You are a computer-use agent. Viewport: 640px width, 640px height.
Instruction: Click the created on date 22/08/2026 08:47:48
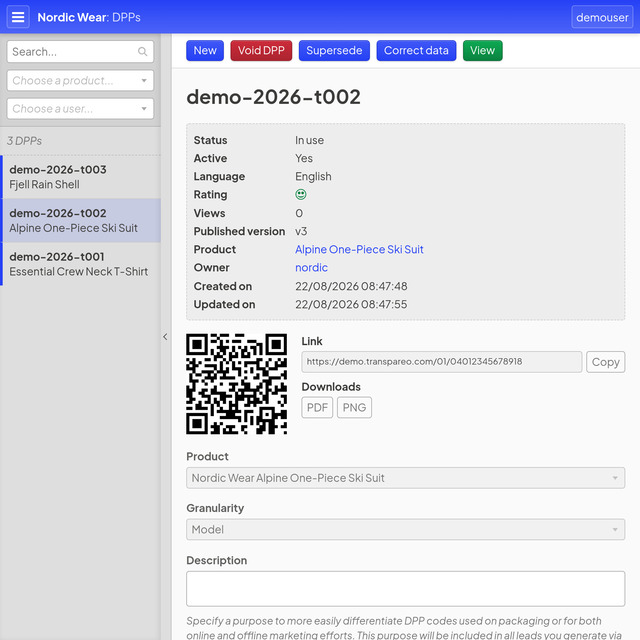pyautogui.click(x=351, y=286)
